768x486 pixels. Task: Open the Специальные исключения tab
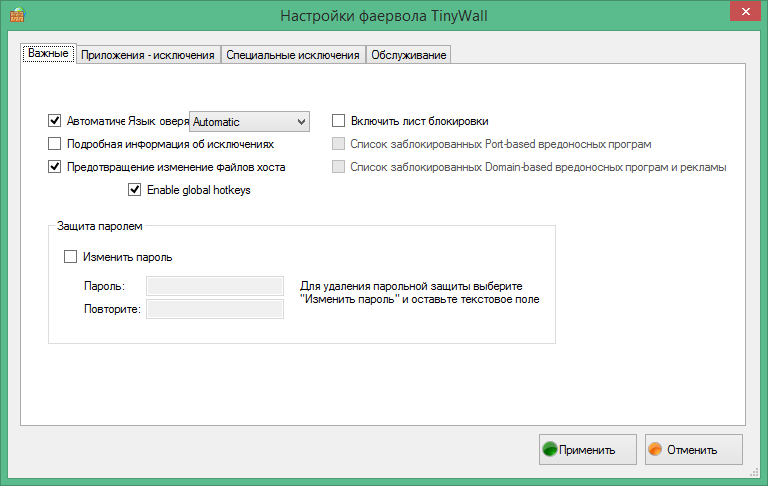(293, 55)
